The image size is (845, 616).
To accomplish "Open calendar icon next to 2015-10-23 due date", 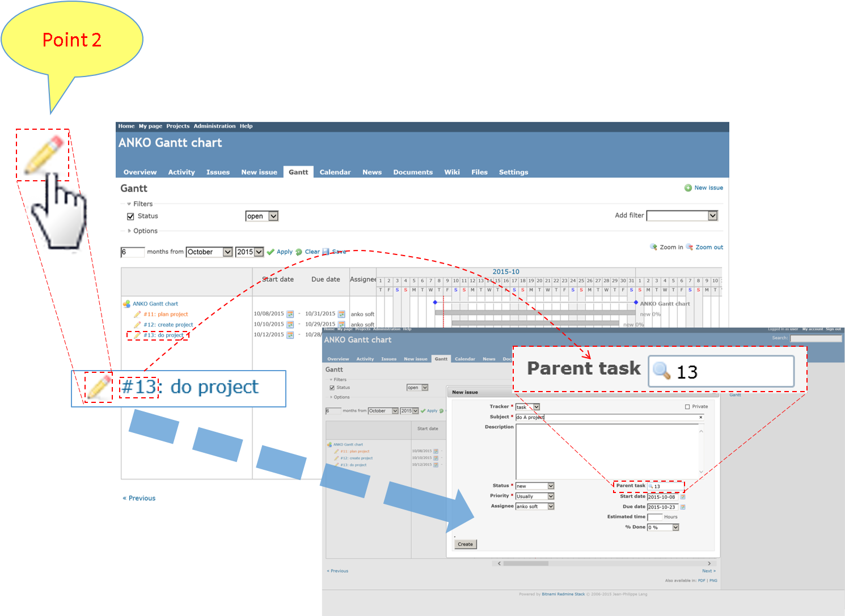I will (683, 507).
